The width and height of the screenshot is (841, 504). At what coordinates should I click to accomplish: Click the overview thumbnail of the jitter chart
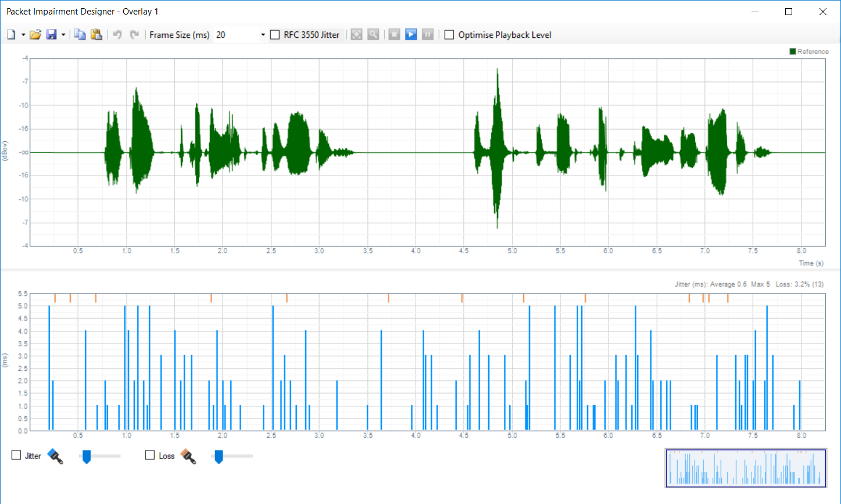click(x=746, y=468)
